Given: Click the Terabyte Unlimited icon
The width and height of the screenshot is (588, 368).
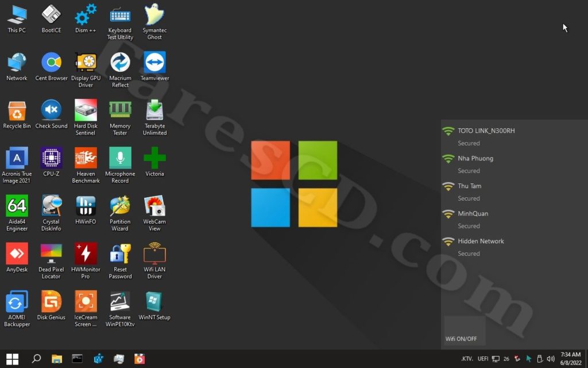Looking at the screenshot, I should pos(154,118).
